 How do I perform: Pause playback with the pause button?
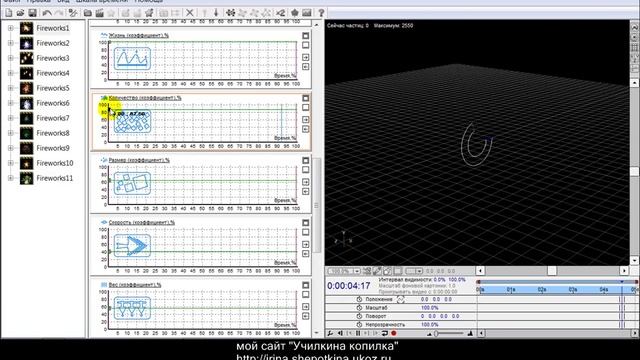(358, 333)
